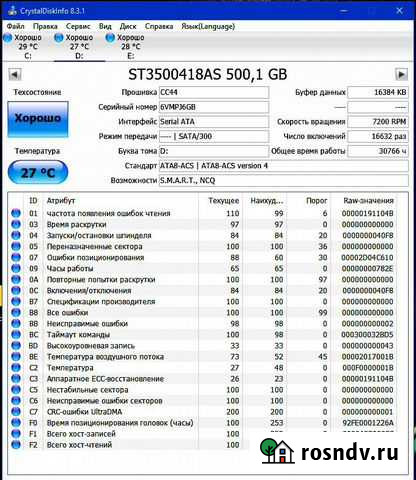Click the Атрибут column header
Image resolution: width=416 pixels, height=480 pixels.
point(61,201)
